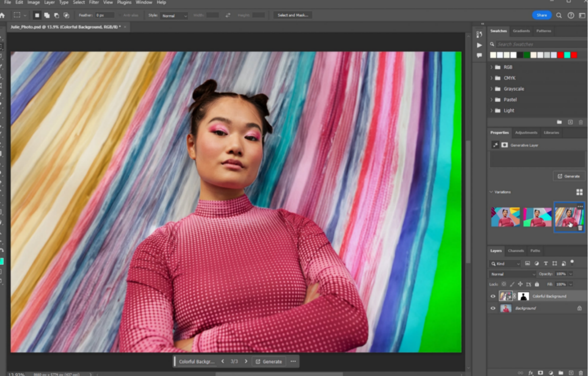Toggle filter for type layers
This screenshot has width=588, height=376.
point(546,264)
